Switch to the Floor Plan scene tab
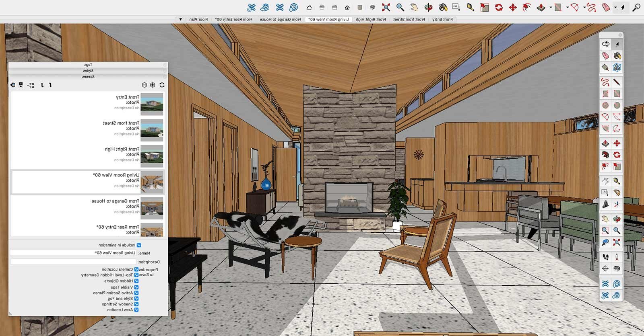Viewport: 644px width, 336px height. pos(198,19)
